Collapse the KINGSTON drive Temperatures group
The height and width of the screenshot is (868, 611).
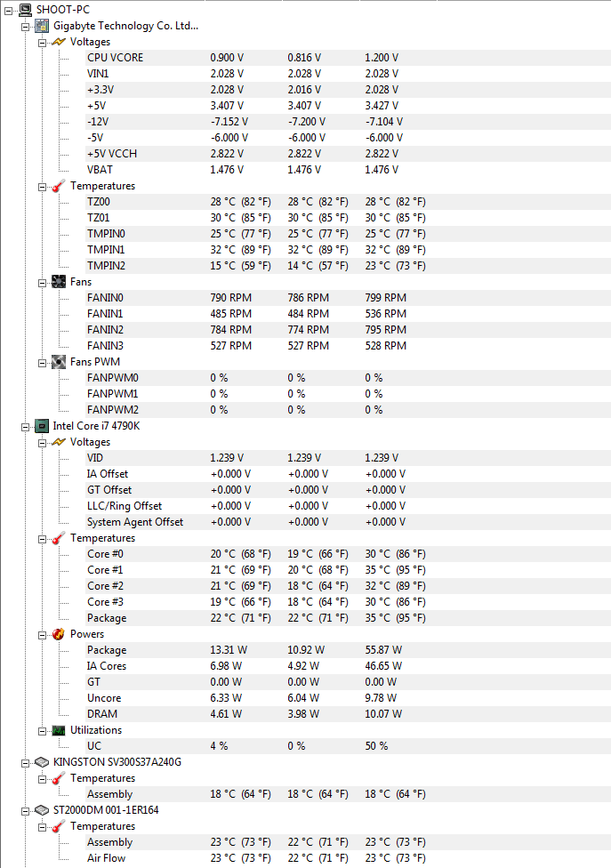coord(42,778)
